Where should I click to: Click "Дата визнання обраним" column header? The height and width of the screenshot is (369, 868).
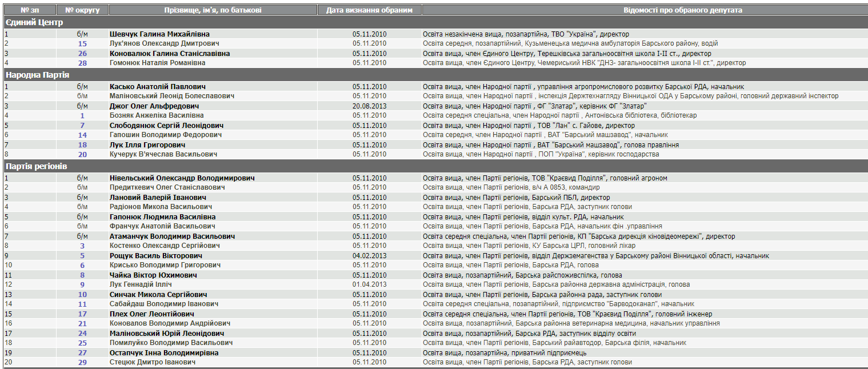[x=369, y=10]
